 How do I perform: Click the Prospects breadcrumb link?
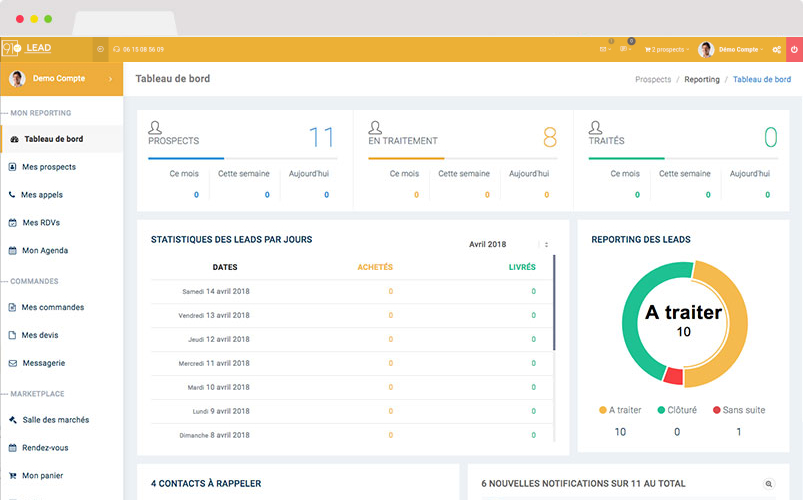[653, 79]
